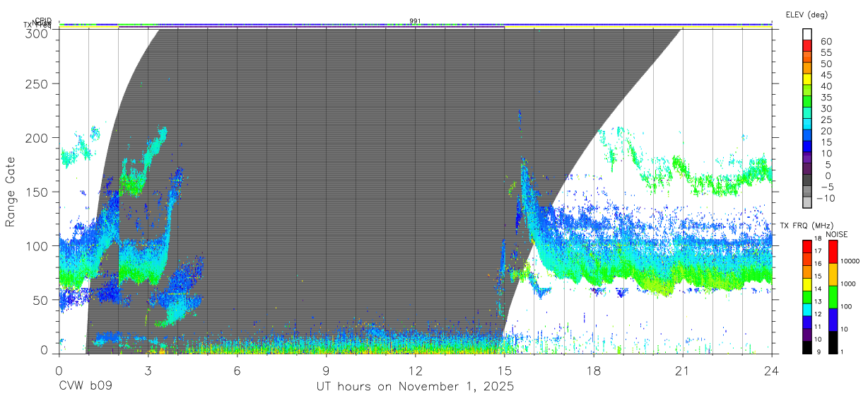Pick the white top cap of the ELEV color bar

(807, 35)
